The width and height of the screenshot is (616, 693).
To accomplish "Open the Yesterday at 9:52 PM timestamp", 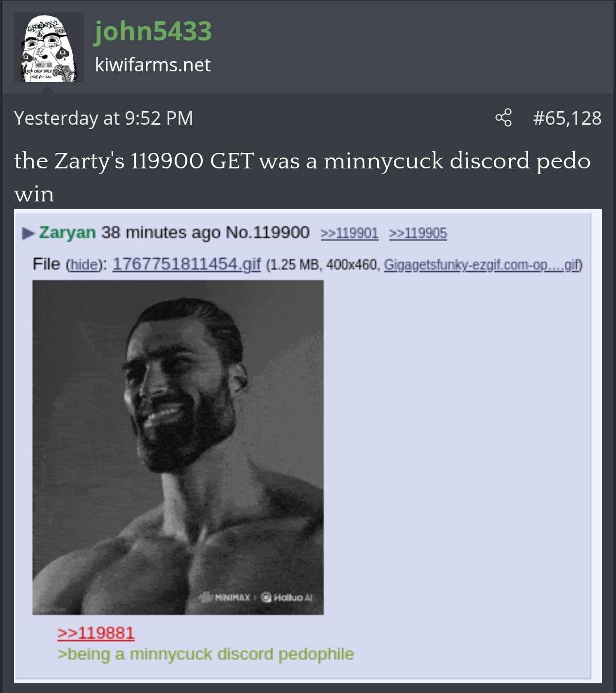I will (103, 118).
